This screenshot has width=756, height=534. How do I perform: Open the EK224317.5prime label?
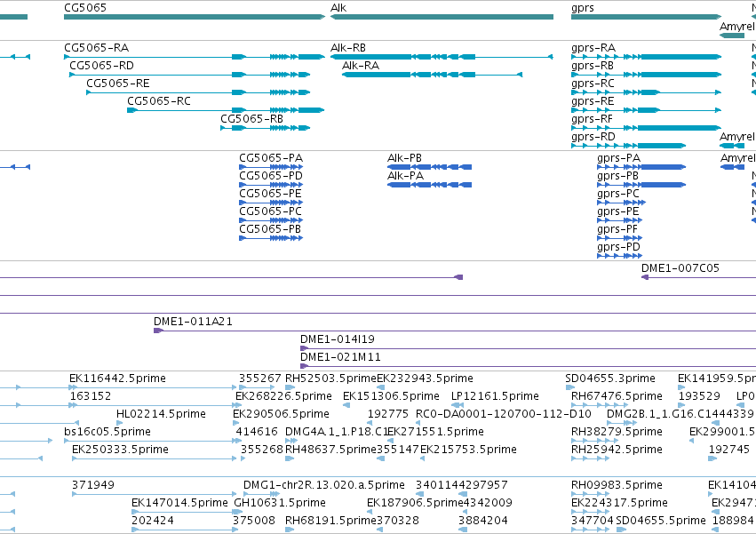[x=619, y=503]
